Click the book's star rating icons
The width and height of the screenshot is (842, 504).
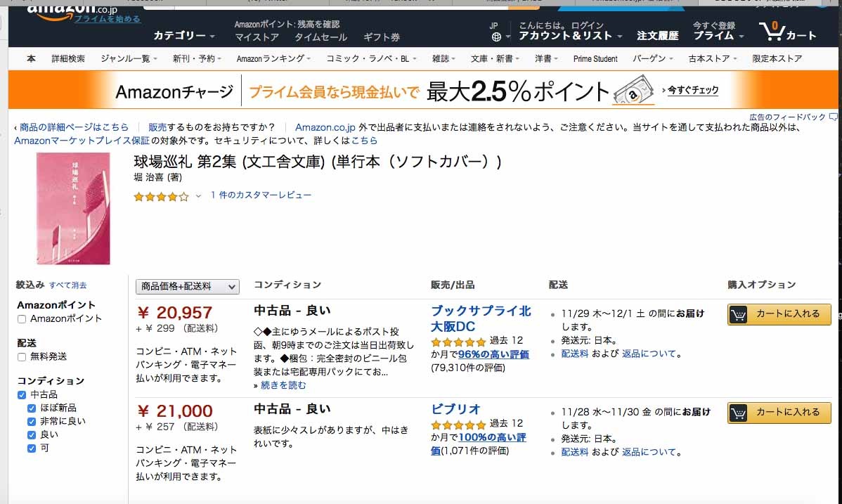click(x=161, y=197)
